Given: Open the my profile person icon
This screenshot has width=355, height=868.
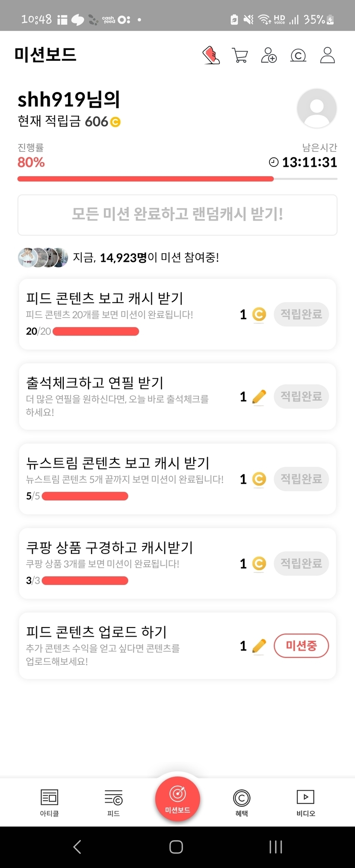Looking at the screenshot, I should coord(327,56).
